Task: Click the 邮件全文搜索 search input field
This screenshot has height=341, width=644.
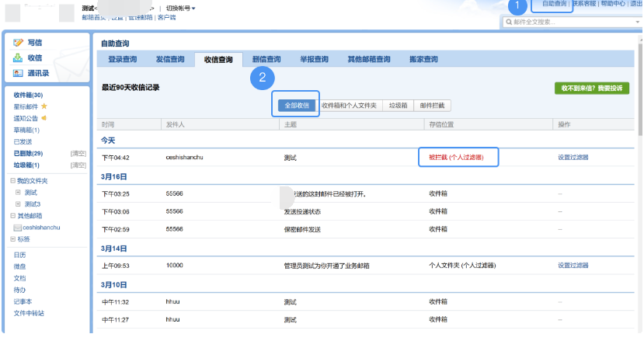Action: point(567,22)
